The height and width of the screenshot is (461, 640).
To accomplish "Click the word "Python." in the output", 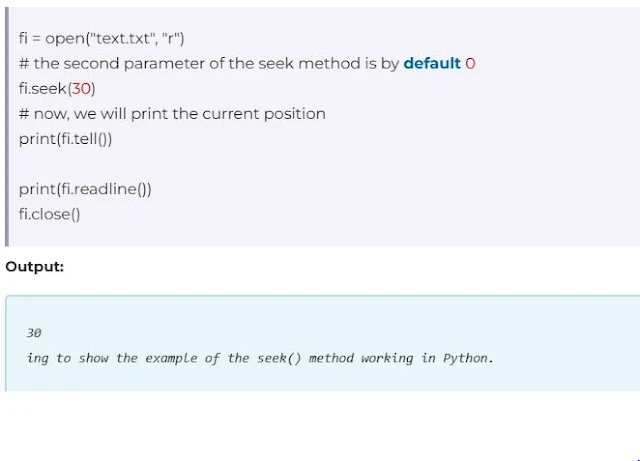I will (468, 357).
